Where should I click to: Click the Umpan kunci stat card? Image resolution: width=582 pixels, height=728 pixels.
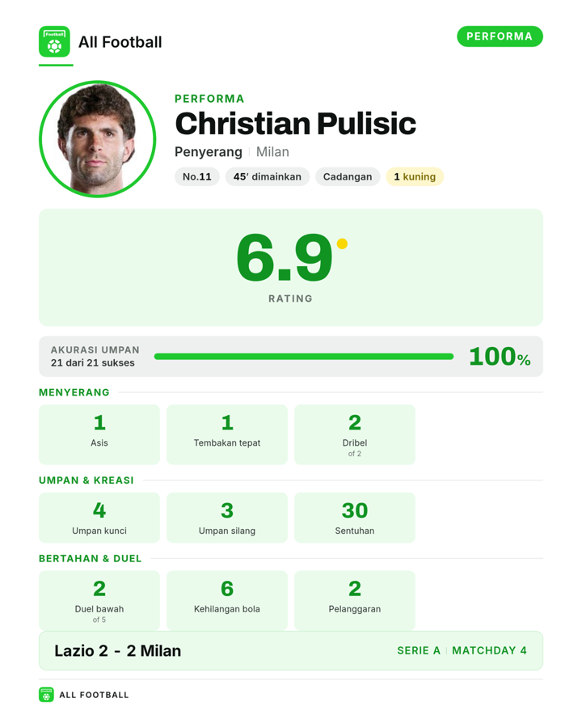[99, 518]
